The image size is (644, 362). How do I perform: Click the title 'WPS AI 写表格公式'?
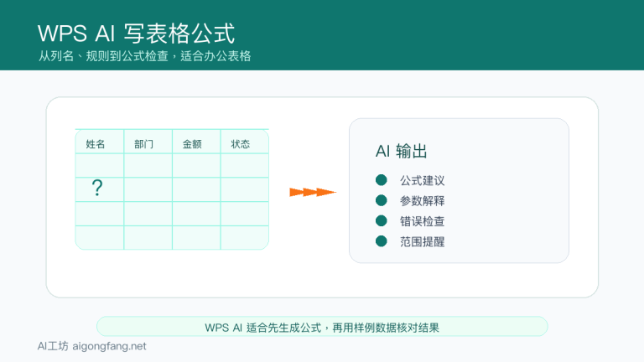tap(136, 34)
